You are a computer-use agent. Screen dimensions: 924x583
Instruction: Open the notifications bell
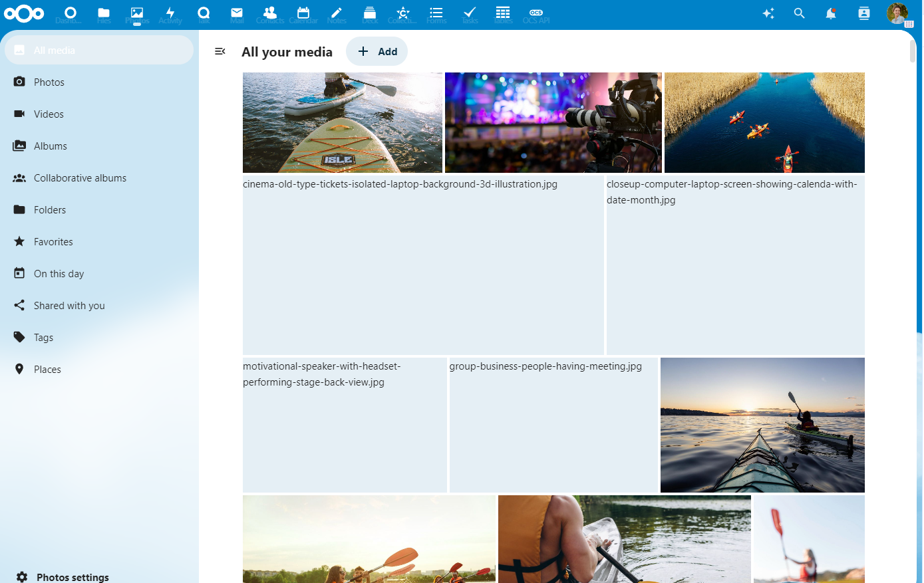coord(831,13)
